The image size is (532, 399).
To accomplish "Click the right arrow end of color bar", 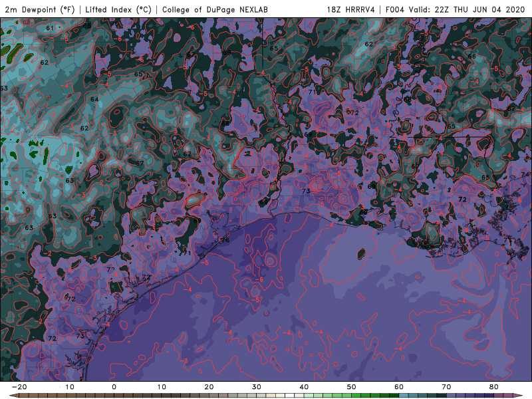I will click(x=518, y=396).
